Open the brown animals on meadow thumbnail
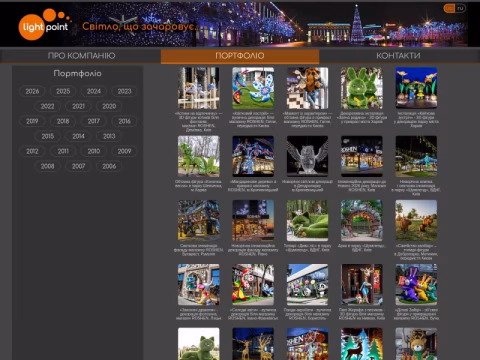The width and height of the screenshot is (480, 360). pyautogui.click(x=416, y=220)
